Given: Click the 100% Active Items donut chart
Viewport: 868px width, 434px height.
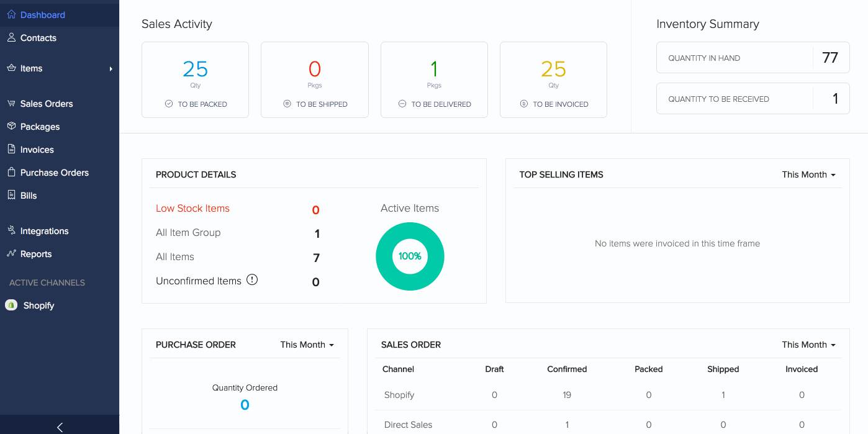Looking at the screenshot, I should 410,256.
